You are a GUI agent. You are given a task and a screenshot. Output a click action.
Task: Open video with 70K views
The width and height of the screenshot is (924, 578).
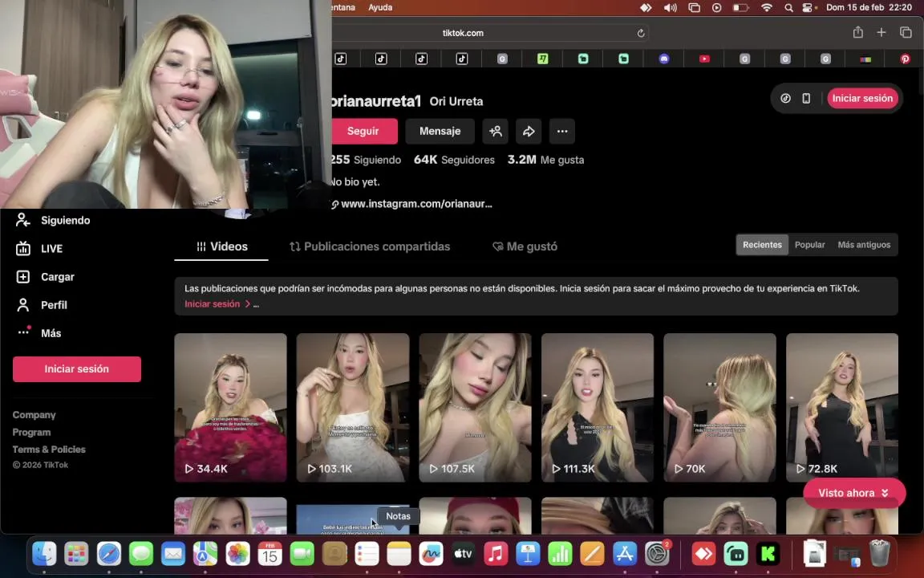pyautogui.click(x=719, y=408)
